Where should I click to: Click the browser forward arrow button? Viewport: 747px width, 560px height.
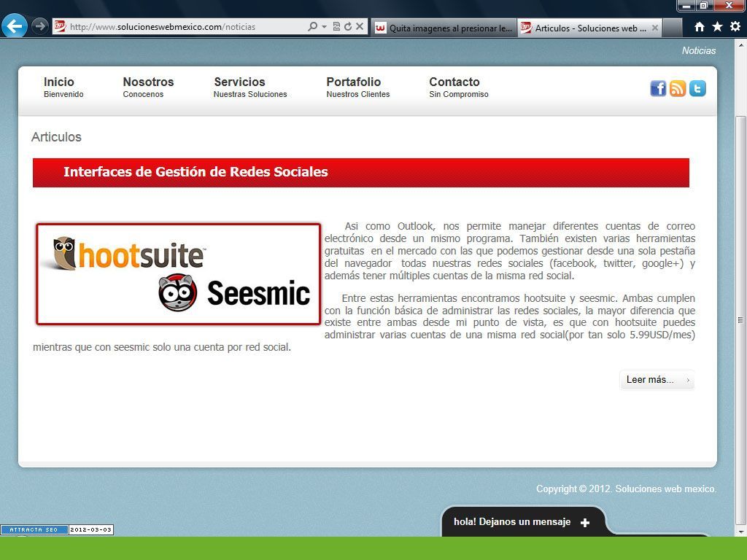(x=40, y=26)
